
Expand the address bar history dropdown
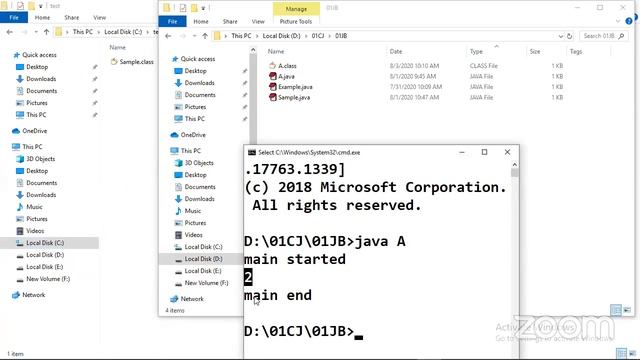coord(560,36)
